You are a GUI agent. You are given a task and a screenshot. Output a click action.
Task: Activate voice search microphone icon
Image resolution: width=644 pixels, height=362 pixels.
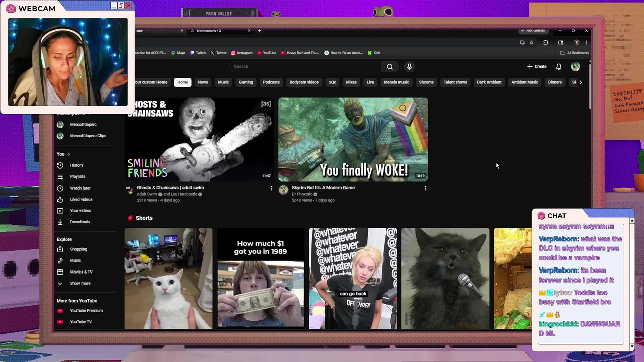point(409,66)
